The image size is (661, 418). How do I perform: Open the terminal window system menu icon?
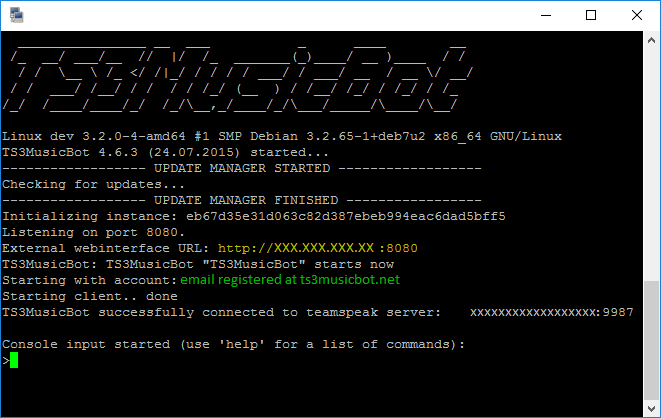[15, 15]
